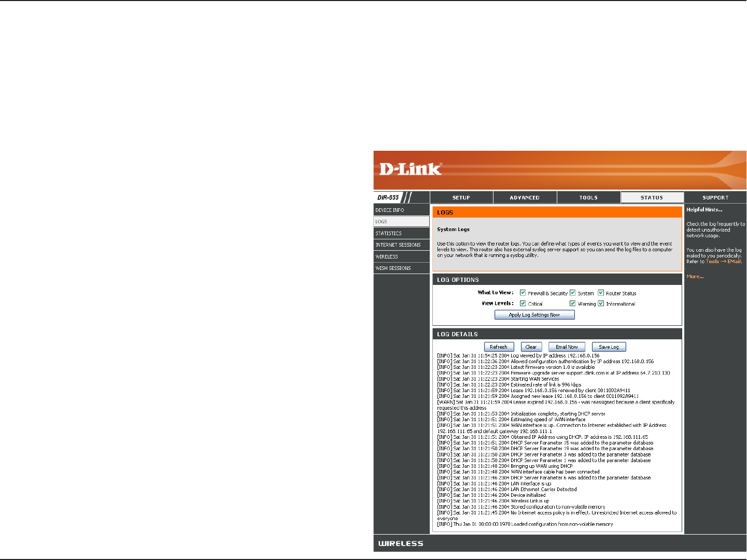Click log entry 'LAN interface is up'
747x560 pixels.
[494, 483]
